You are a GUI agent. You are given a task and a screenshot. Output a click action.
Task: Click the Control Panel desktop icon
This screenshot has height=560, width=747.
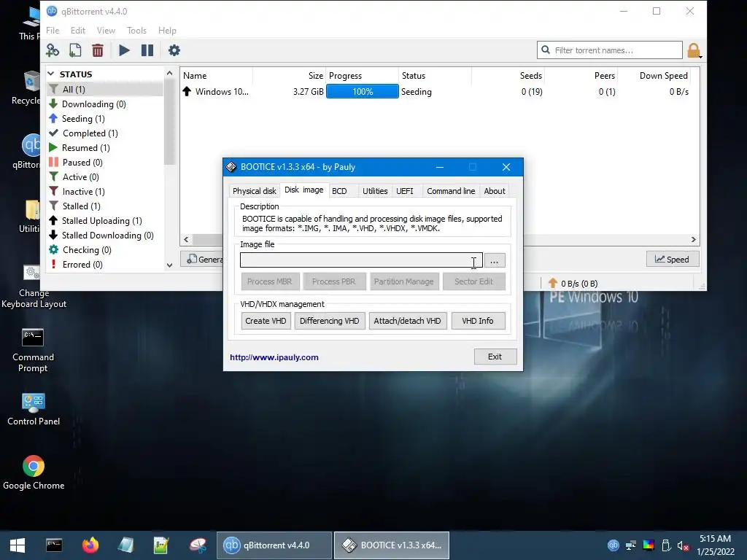[x=34, y=408]
